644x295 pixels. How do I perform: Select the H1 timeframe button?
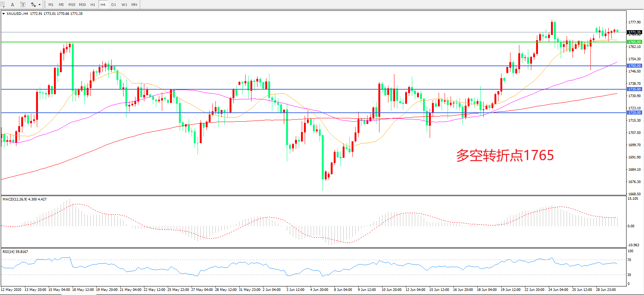(93, 5)
